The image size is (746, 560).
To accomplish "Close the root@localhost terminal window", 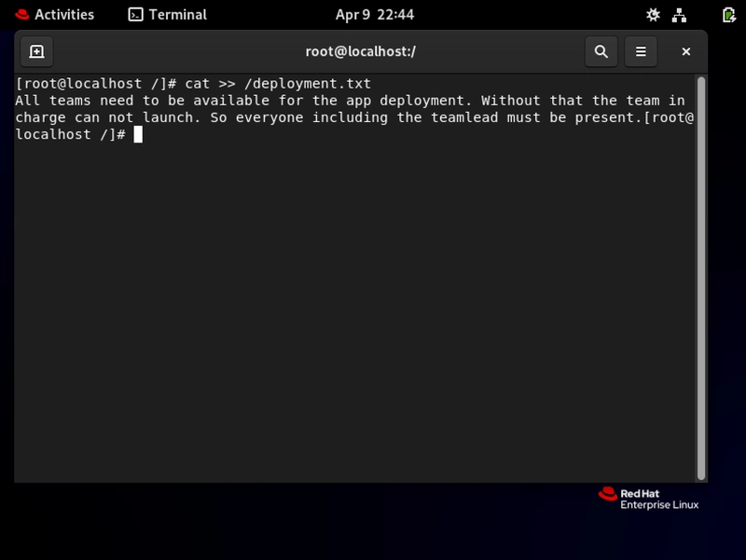I will point(685,51).
